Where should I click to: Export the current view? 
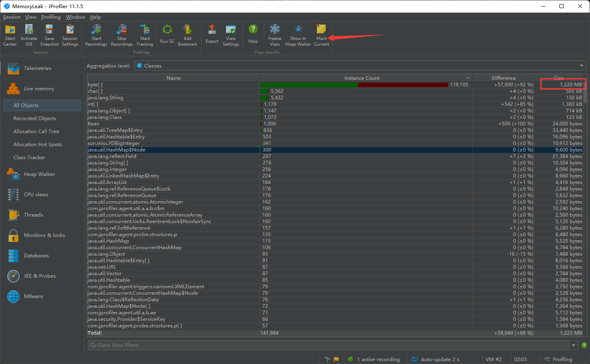pos(212,34)
